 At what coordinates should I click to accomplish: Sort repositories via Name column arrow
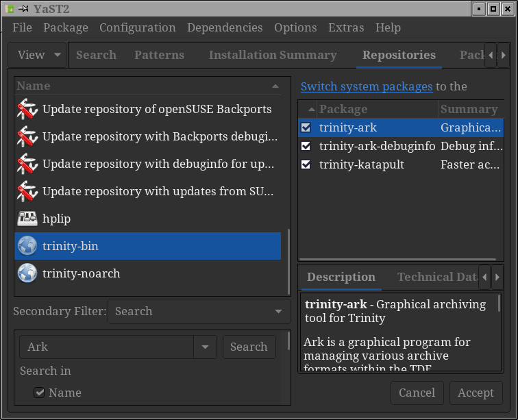pos(275,86)
